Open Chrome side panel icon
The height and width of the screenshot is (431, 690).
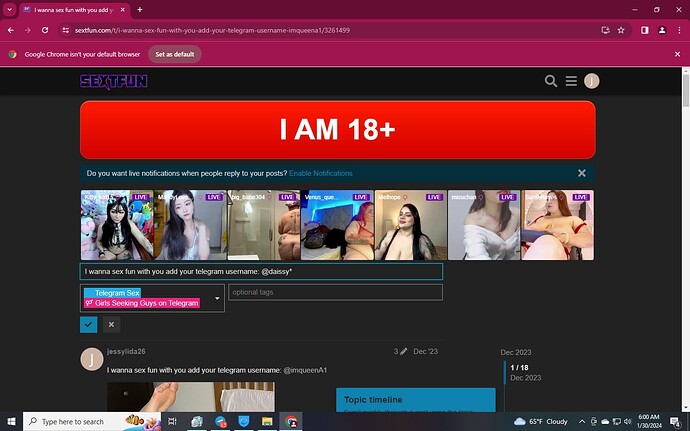(x=645, y=30)
